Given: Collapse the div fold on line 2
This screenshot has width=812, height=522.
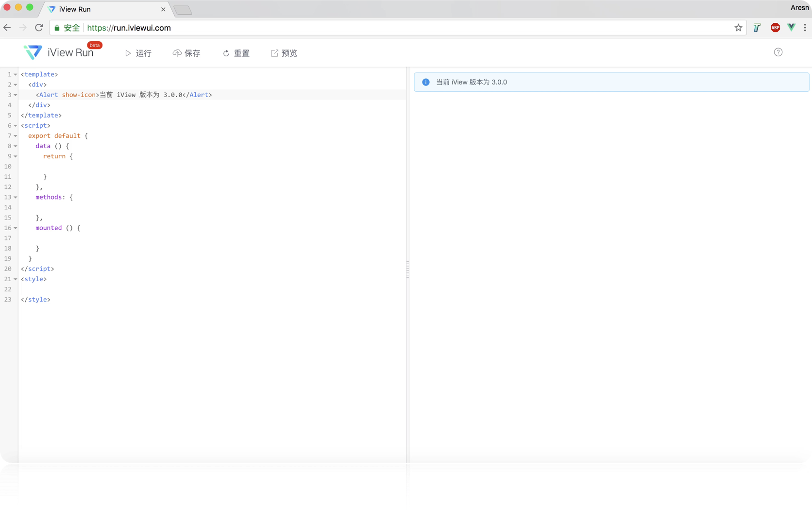Looking at the screenshot, I should pyautogui.click(x=16, y=84).
